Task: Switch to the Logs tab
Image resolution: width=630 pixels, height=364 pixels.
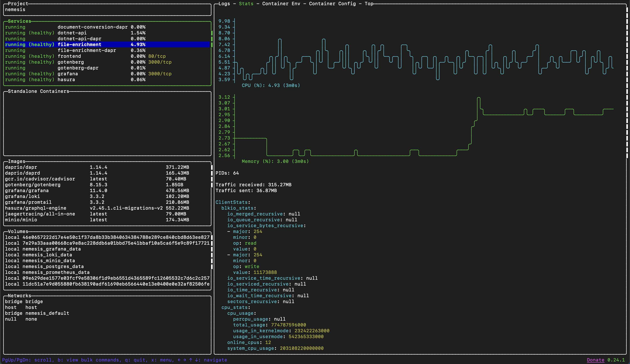Action: [x=224, y=4]
